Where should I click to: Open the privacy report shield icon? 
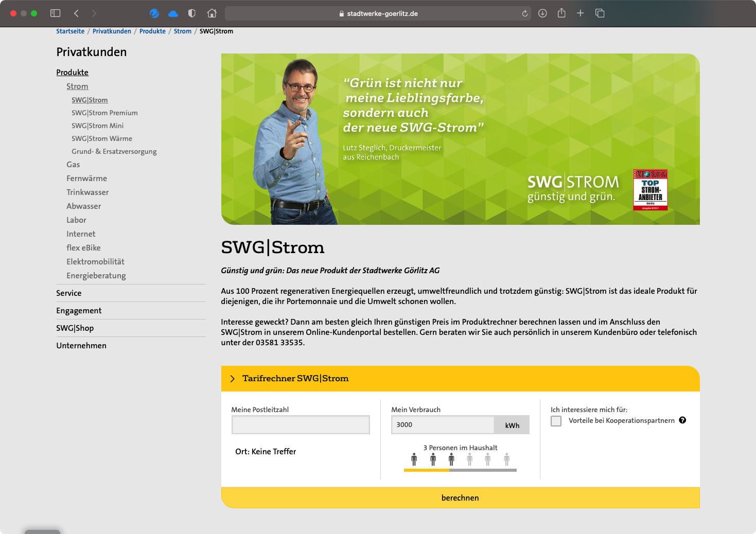point(192,13)
